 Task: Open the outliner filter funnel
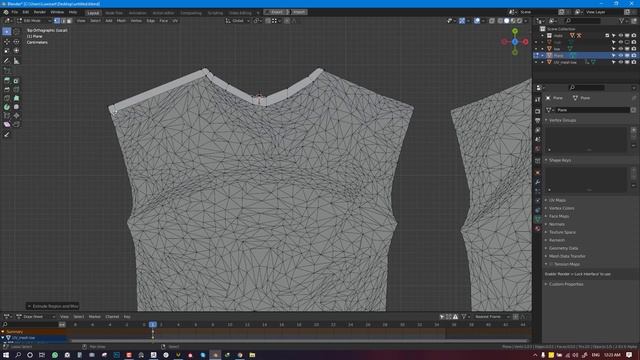pos(622,20)
